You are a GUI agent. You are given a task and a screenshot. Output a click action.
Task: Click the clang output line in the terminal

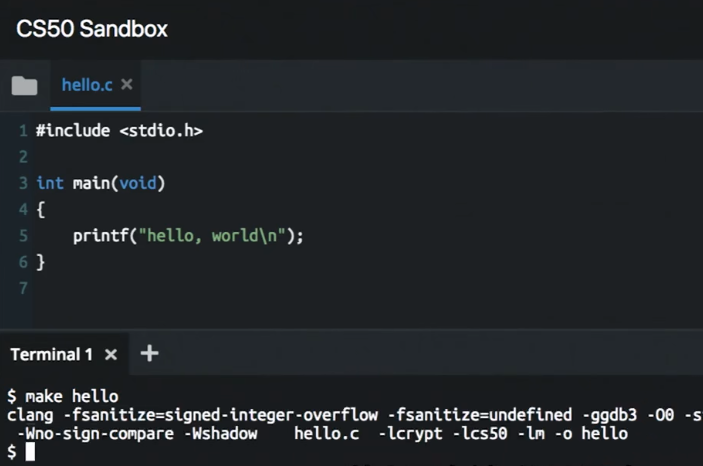click(354, 415)
